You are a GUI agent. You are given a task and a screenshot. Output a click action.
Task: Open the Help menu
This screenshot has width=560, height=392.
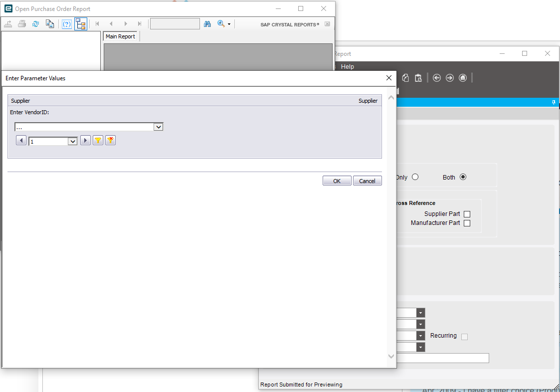(x=347, y=66)
